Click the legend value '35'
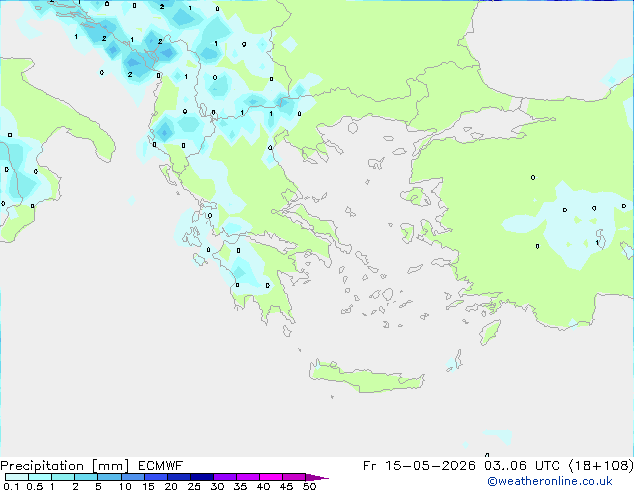 [x=240, y=486]
